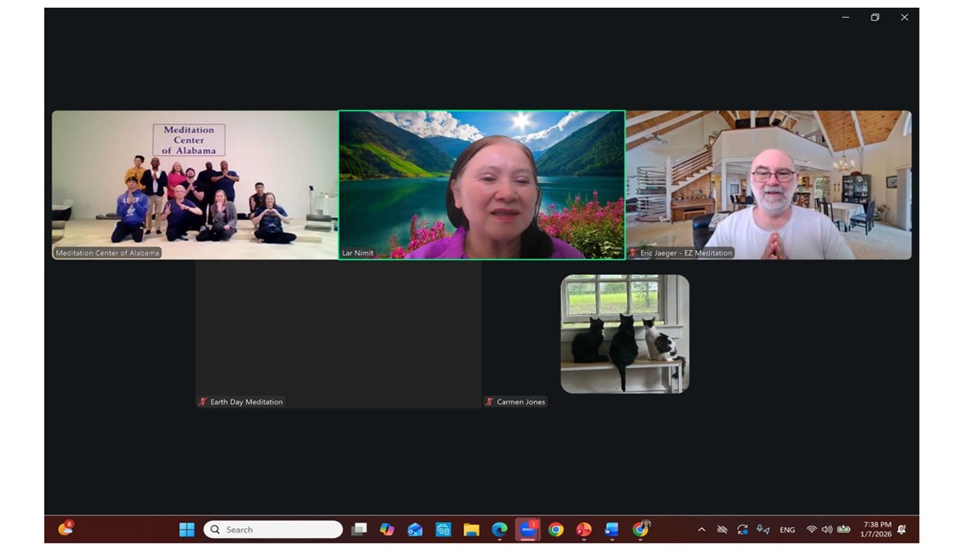
Task: Open Microsoft Store from the taskbar
Action: pos(443,530)
